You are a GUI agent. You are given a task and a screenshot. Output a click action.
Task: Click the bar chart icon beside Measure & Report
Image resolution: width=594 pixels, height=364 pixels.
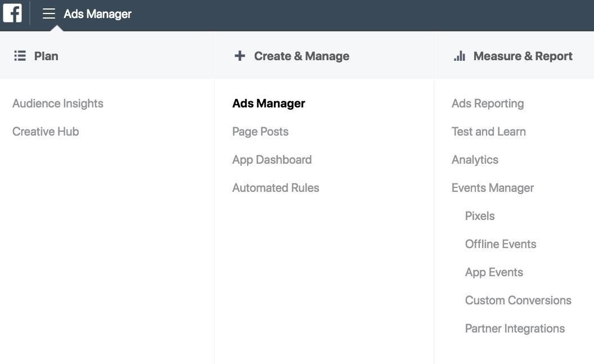459,56
